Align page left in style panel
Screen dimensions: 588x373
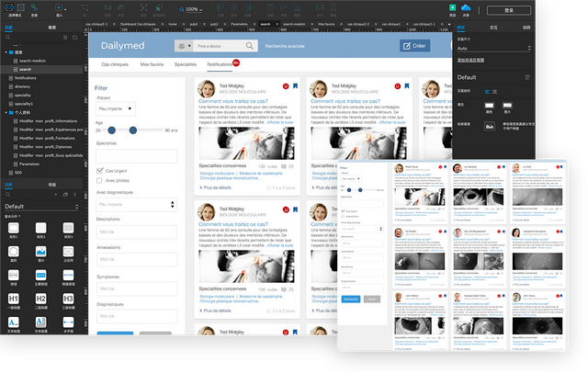pos(487,92)
